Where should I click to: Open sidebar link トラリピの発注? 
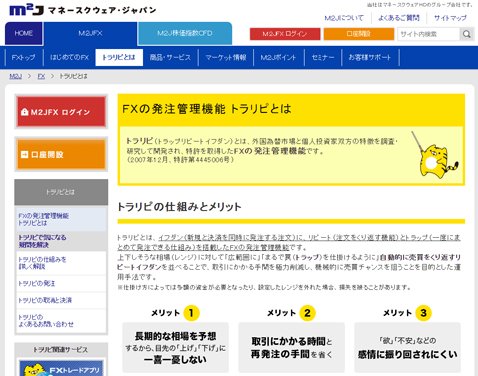[61, 284]
